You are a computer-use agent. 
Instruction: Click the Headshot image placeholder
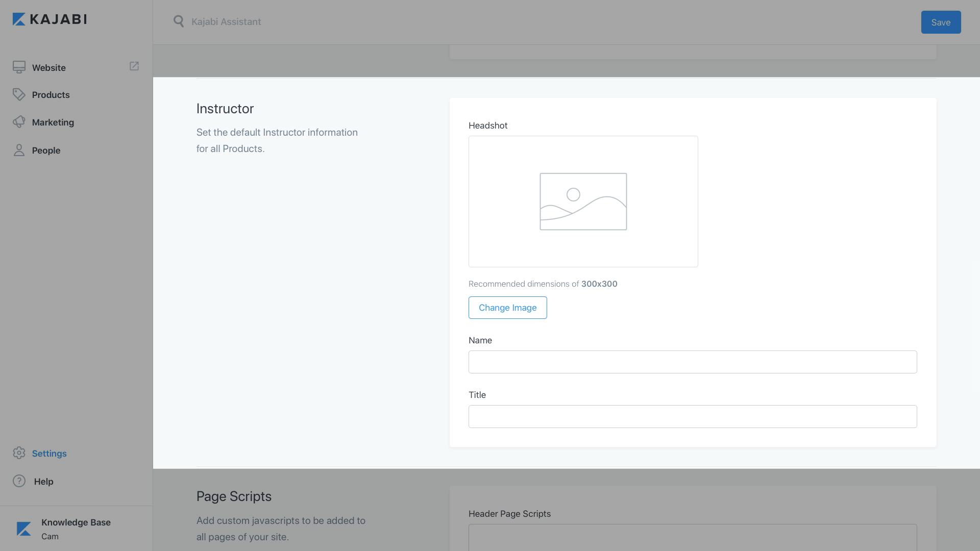point(583,202)
